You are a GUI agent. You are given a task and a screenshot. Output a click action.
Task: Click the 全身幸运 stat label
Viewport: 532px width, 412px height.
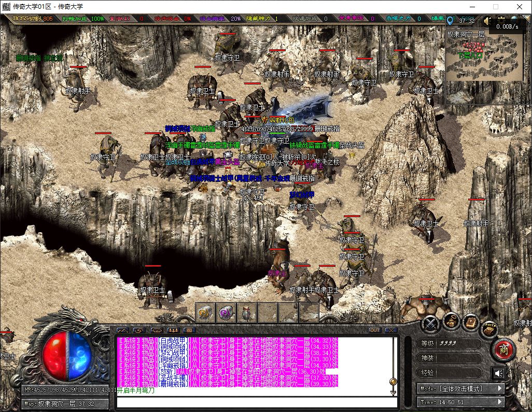coord(351,18)
